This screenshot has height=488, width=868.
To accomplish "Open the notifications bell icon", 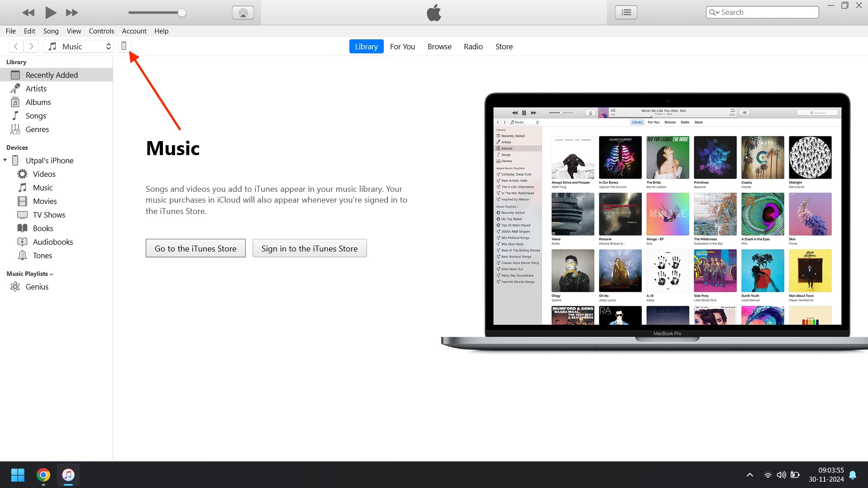I will point(853,475).
